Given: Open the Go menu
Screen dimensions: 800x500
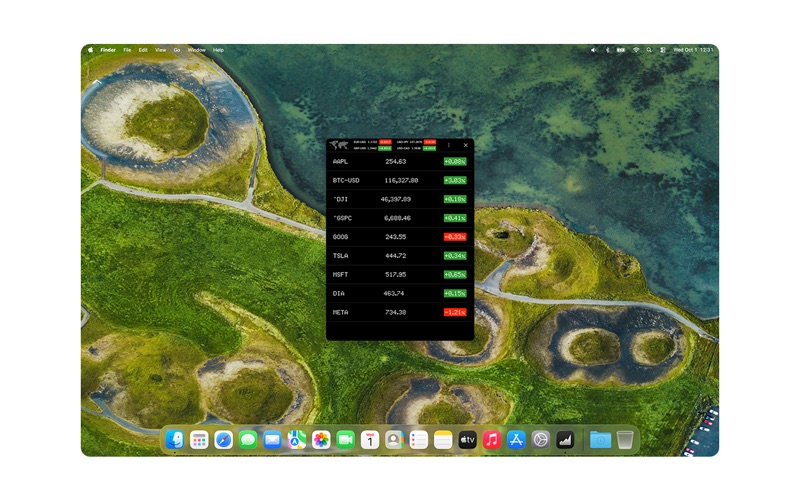Looking at the screenshot, I should [177, 50].
